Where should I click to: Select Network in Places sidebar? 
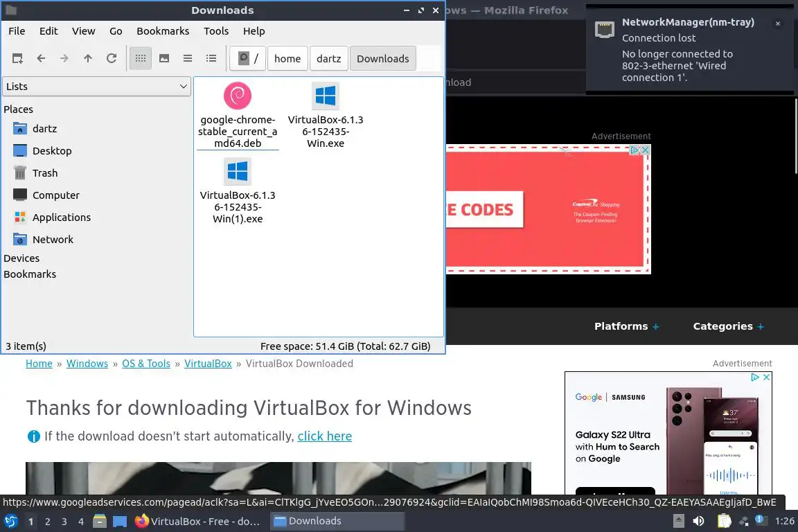click(x=53, y=239)
